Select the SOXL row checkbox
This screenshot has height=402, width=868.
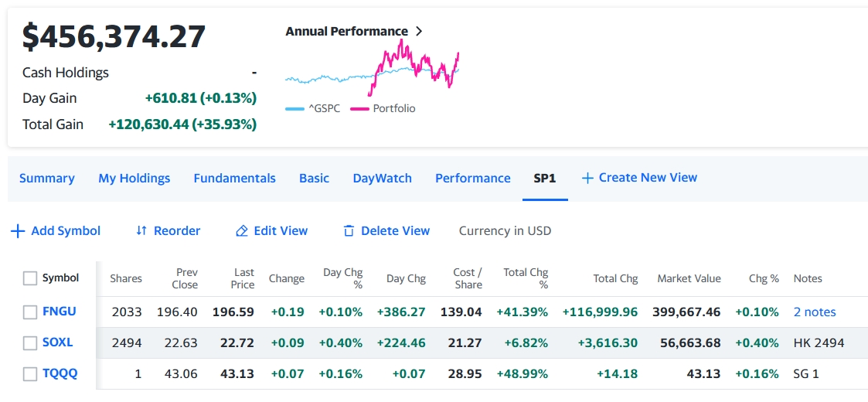(x=30, y=343)
